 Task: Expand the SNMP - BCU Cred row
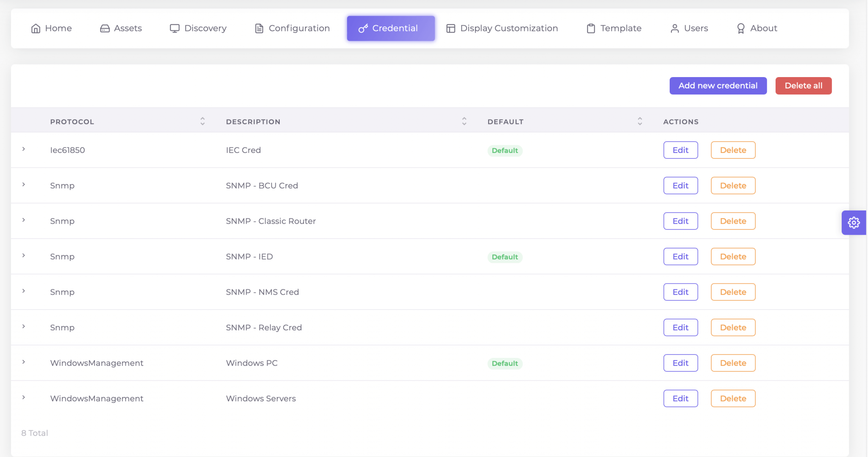point(24,185)
